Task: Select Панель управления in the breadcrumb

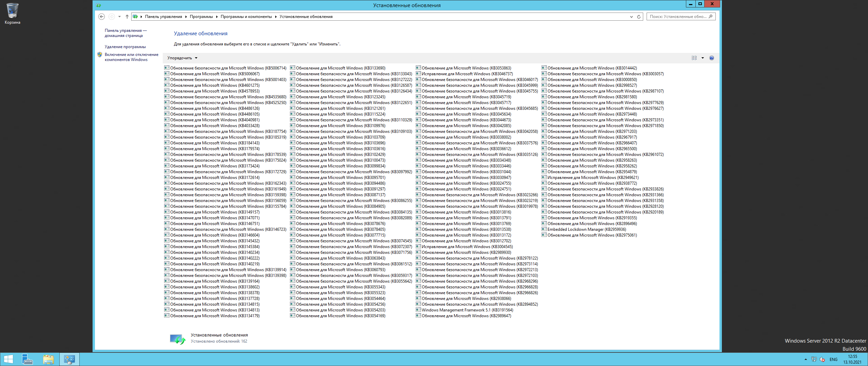Action: coord(163,17)
